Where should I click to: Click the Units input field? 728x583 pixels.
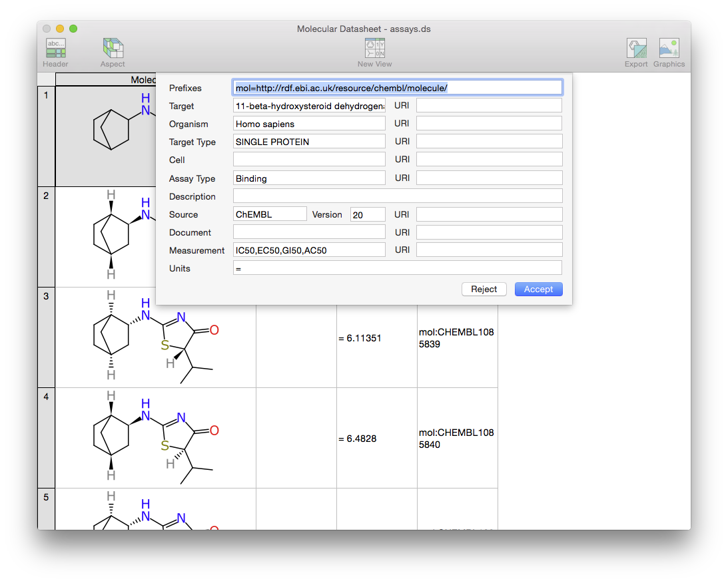[397, 268]
